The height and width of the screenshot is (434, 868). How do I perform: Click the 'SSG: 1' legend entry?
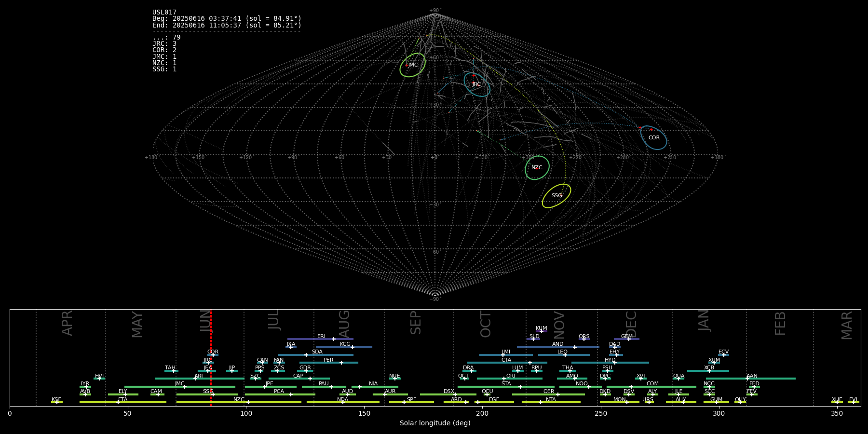[164, 69]
